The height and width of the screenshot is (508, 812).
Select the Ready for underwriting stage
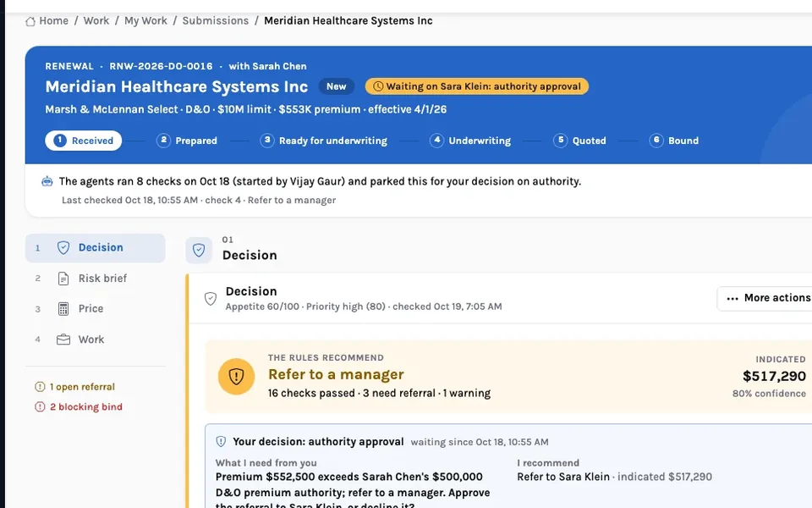pos(324,141)
